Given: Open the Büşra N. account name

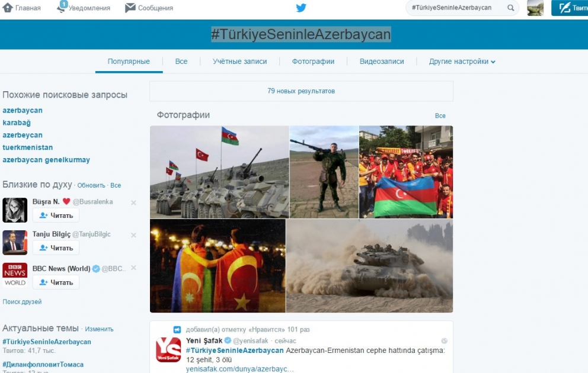Looking at the screenshot, I should [46, 201].
